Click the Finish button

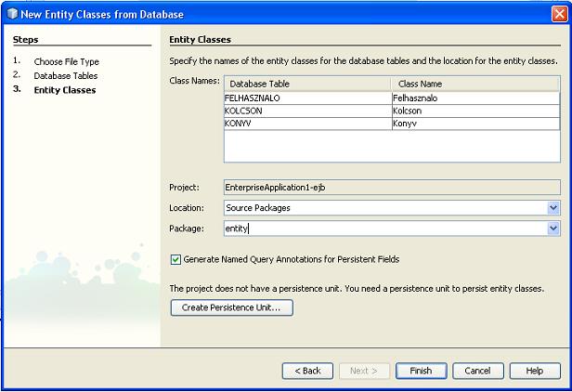click(x=421, y=371)
